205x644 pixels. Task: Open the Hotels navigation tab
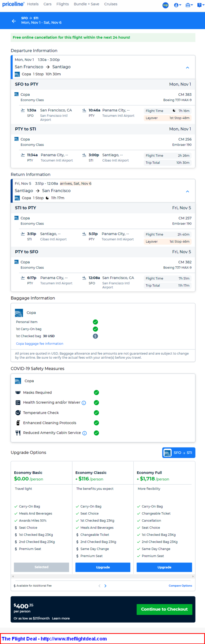tap(33, 4)
